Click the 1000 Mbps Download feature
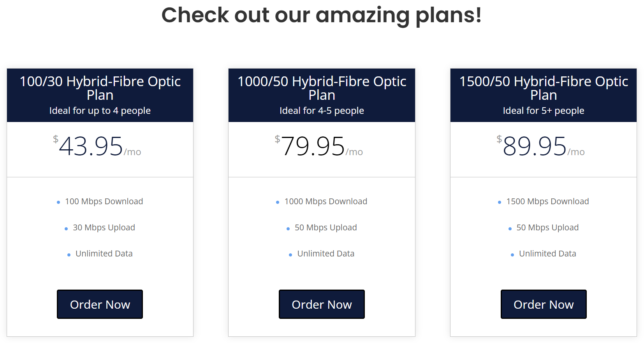 pos(326,202)
